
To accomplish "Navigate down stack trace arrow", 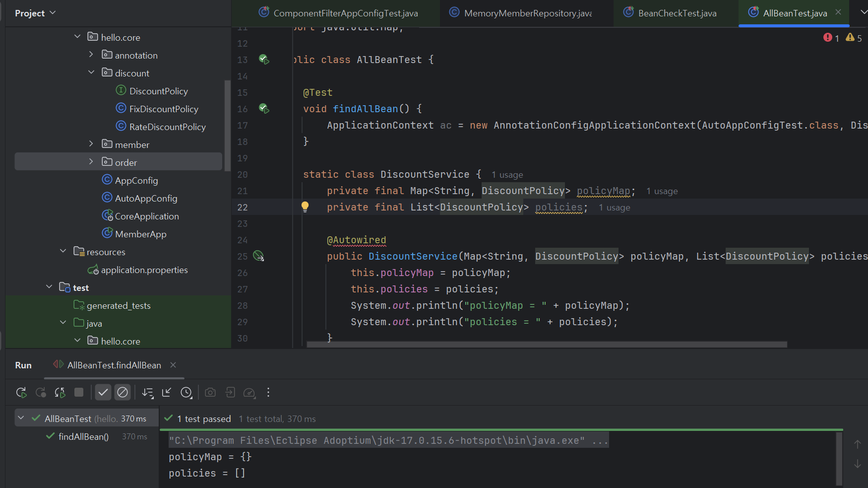I will tap(857, 464).
